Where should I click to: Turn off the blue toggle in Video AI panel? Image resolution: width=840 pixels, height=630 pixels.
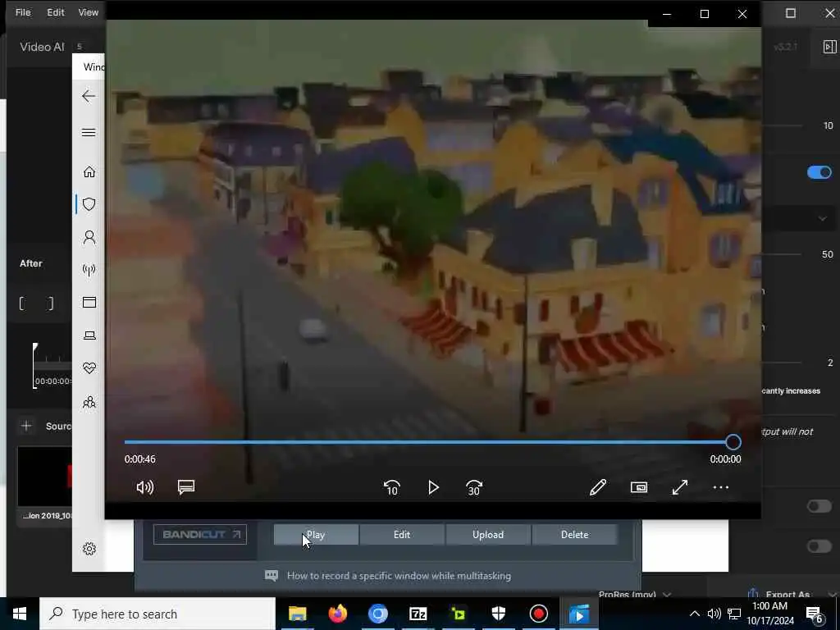[x=819, y=172]
